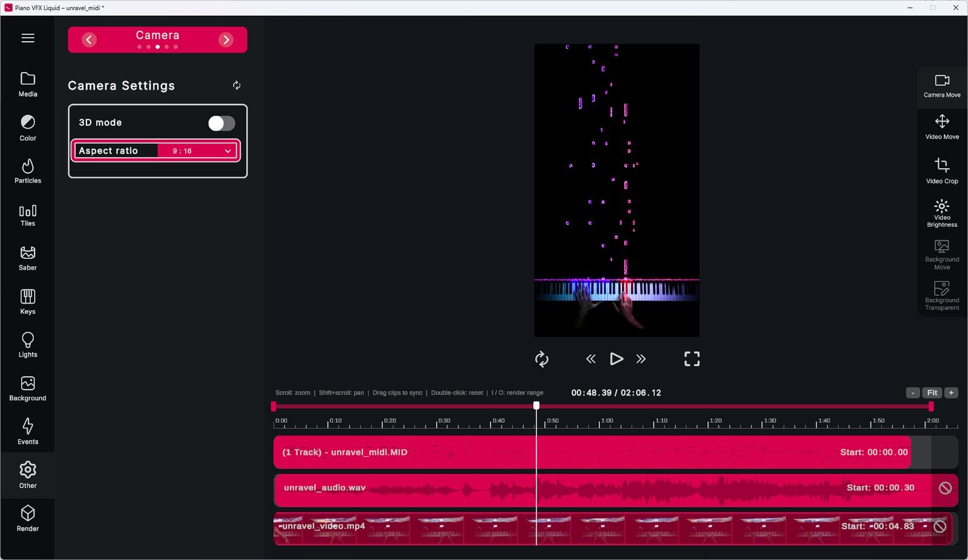Disable the unravel_audio.wav track
This screenshot has height=560, width=968.
(945, 488)
